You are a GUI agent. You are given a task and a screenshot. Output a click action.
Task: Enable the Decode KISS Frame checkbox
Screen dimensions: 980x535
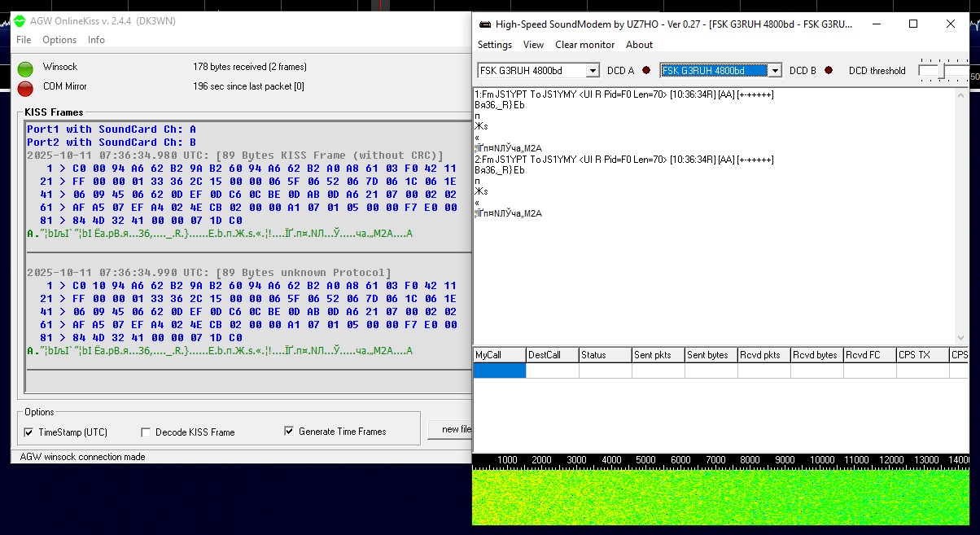(147, 432)
